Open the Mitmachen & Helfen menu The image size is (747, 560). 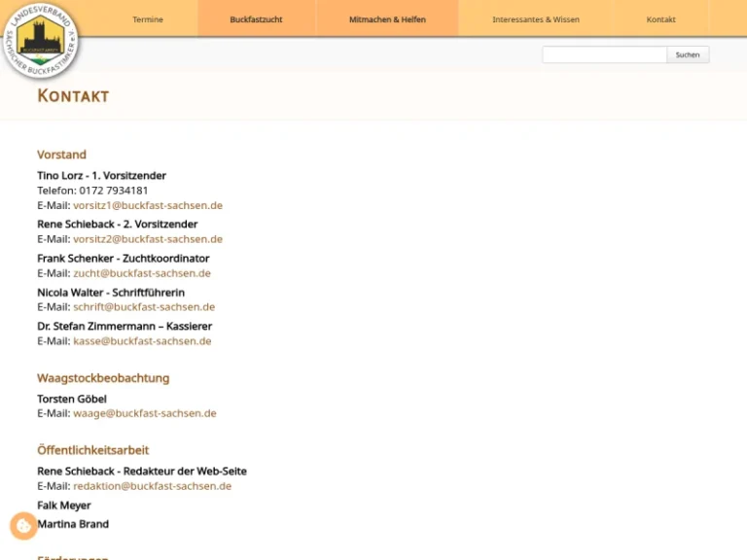click(x=387, y=19)
